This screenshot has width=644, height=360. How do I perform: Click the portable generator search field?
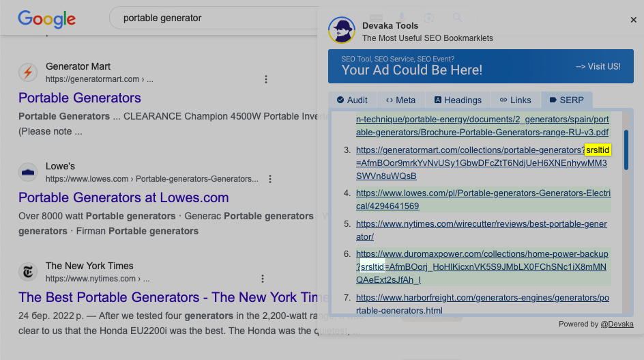pyautogui.click(x=214, y=18)
